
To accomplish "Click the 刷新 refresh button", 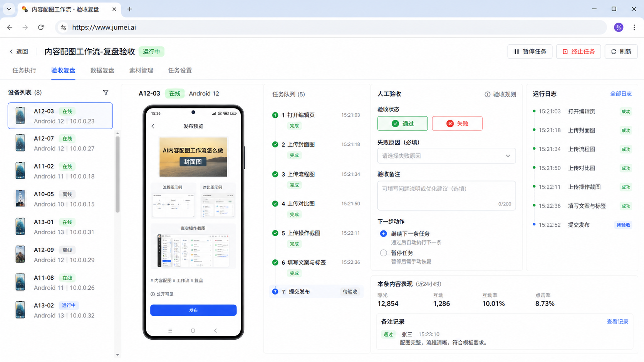I will (x=621, y=52).
